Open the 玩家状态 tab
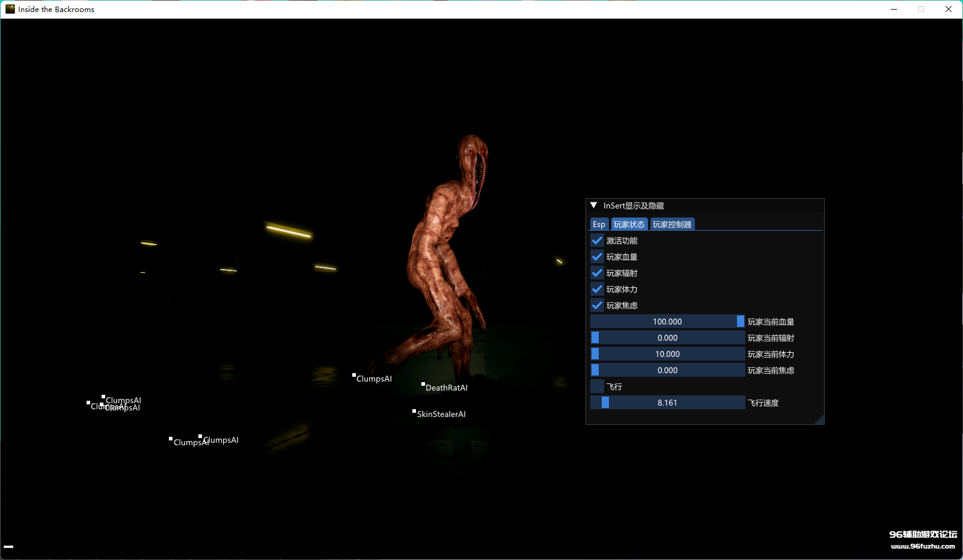 click(x=629, y=224)
